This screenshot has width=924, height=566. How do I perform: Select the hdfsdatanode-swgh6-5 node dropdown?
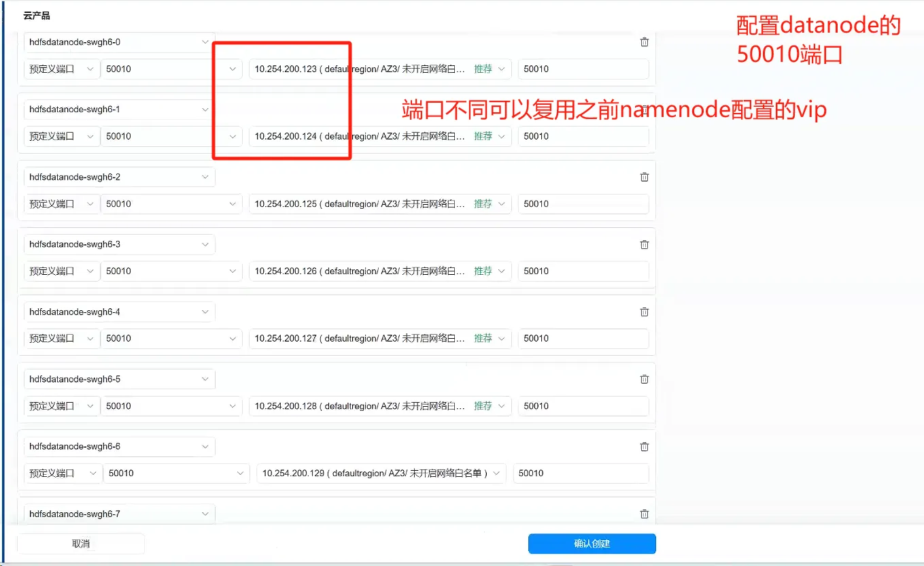pyautogui.click(x=119, y=379)
